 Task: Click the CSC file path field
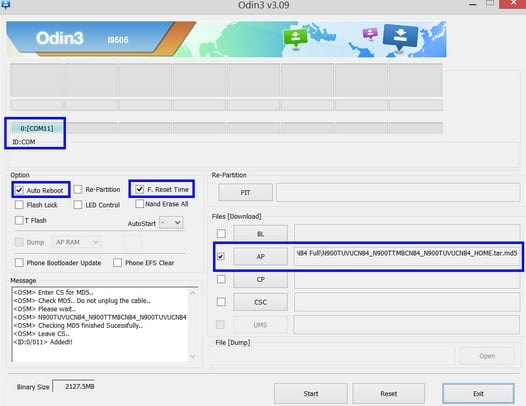click(407, 302)
